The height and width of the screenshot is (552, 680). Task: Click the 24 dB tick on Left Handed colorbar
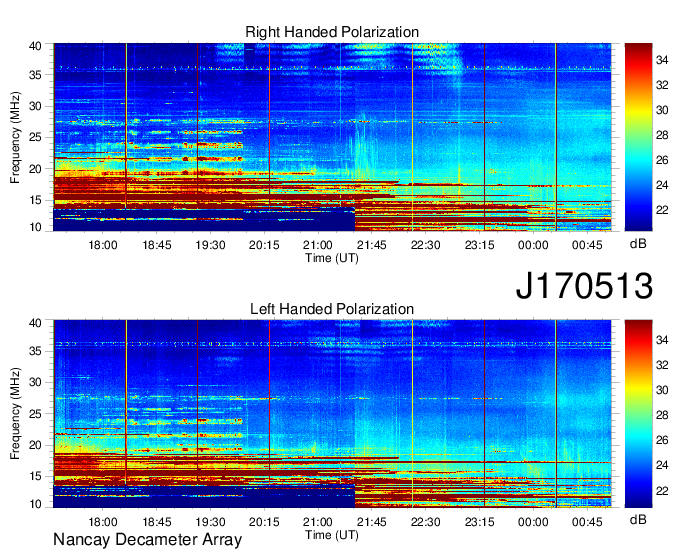coord(662,465)
